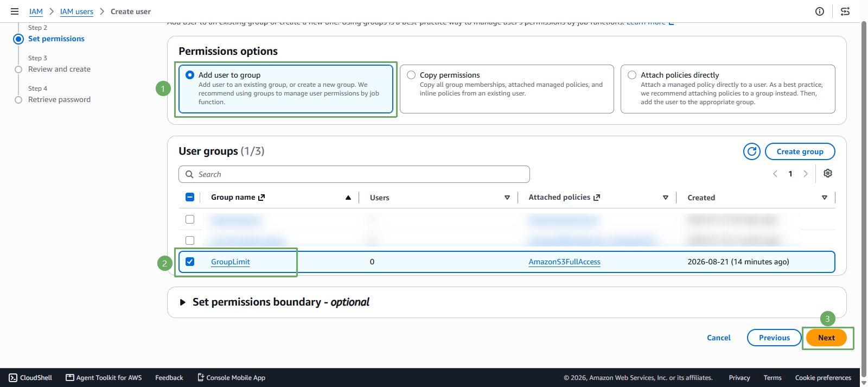Expand Set permissions boundary section

pyautogui.click(x=183, y=302)
